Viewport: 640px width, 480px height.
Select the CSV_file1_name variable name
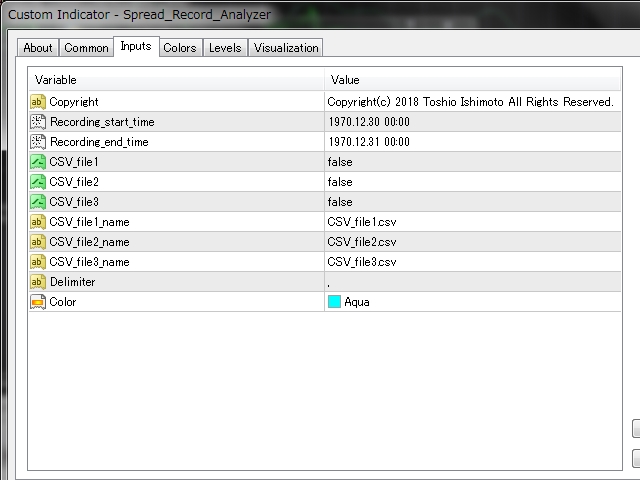pos(89,222)
